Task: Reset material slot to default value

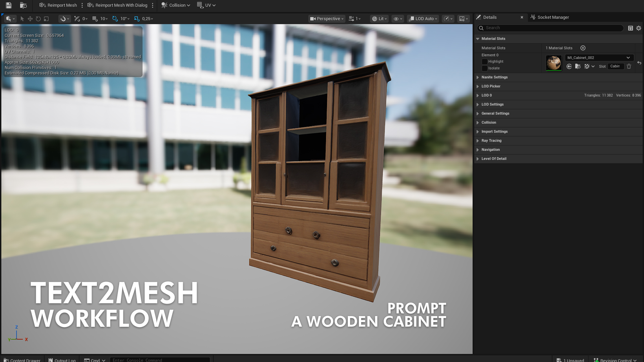Action: tap(639, 63)
